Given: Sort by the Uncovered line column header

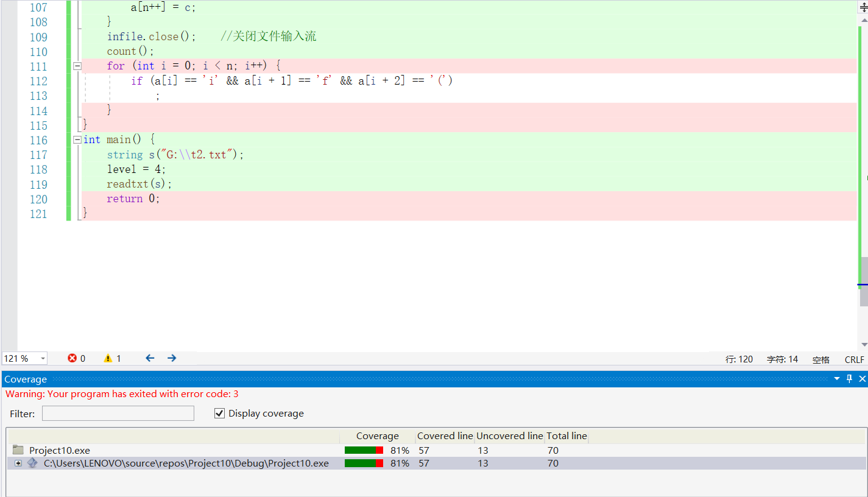Looking at the screenshot, I should click(x=510, y=436).
